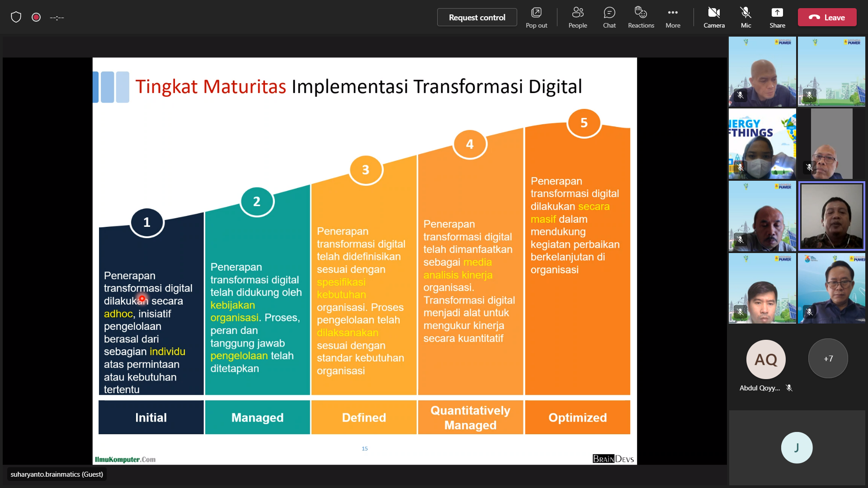Viewport: 868px width, 488px height.
Task: Click the Request control button
Action: pos(476,17)
